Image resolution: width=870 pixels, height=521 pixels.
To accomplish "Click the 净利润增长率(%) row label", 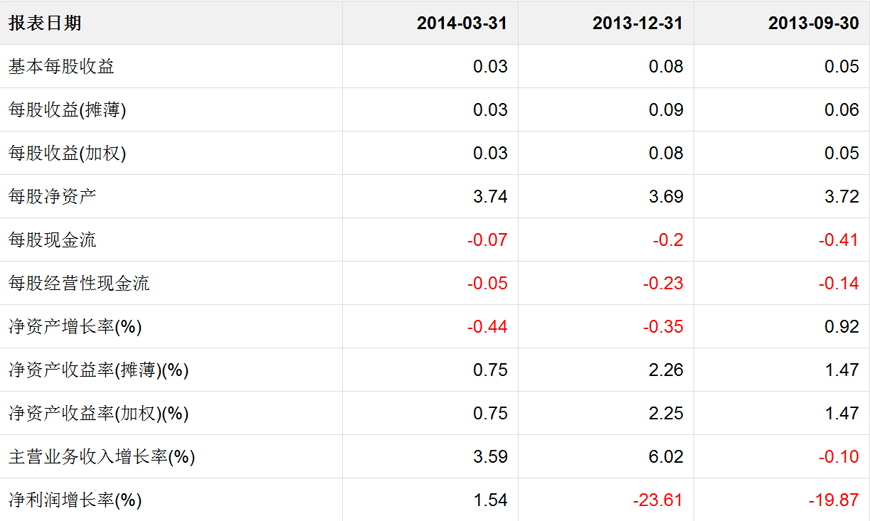I will coord(75,500).
